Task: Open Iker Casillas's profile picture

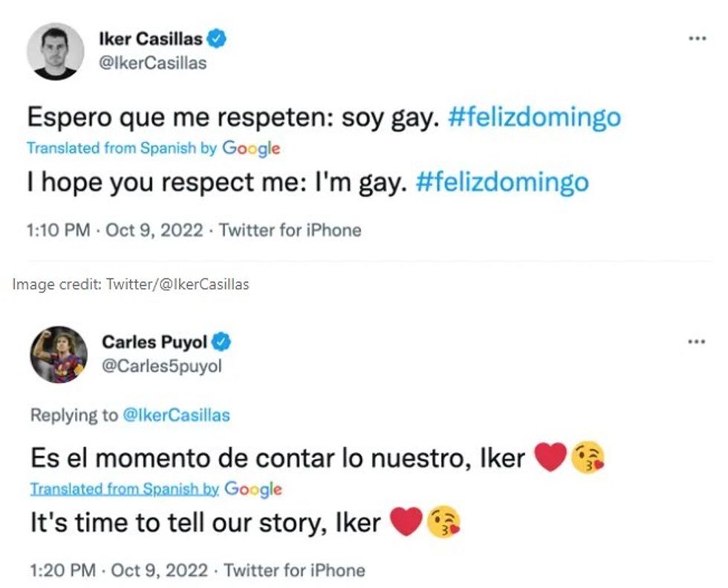Action: click(56, 50)
